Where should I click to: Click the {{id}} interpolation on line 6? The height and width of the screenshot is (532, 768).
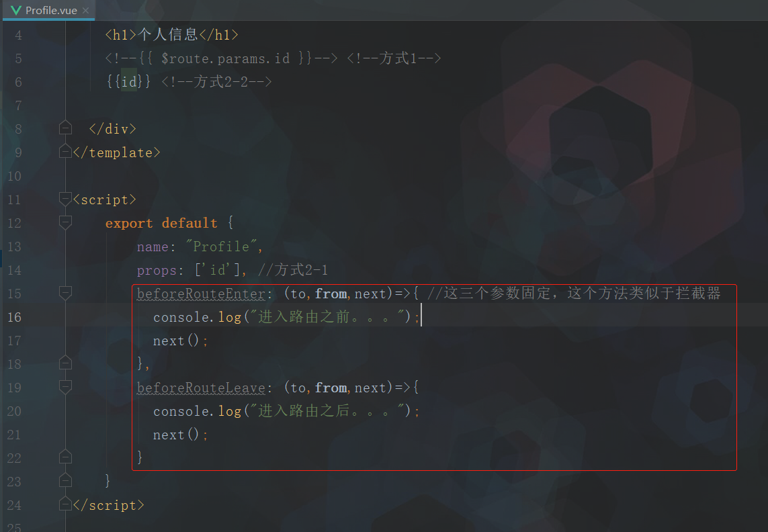tap(129, 81)
